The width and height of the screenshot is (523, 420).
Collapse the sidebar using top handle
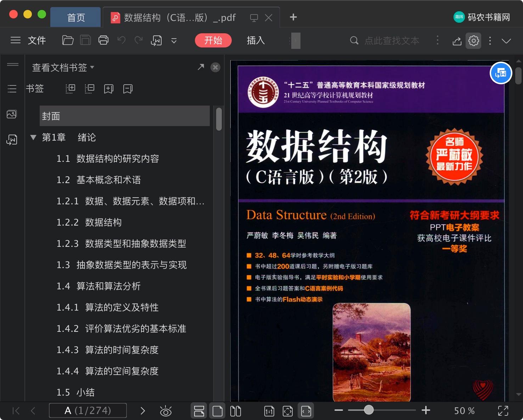tap(13, 64)
